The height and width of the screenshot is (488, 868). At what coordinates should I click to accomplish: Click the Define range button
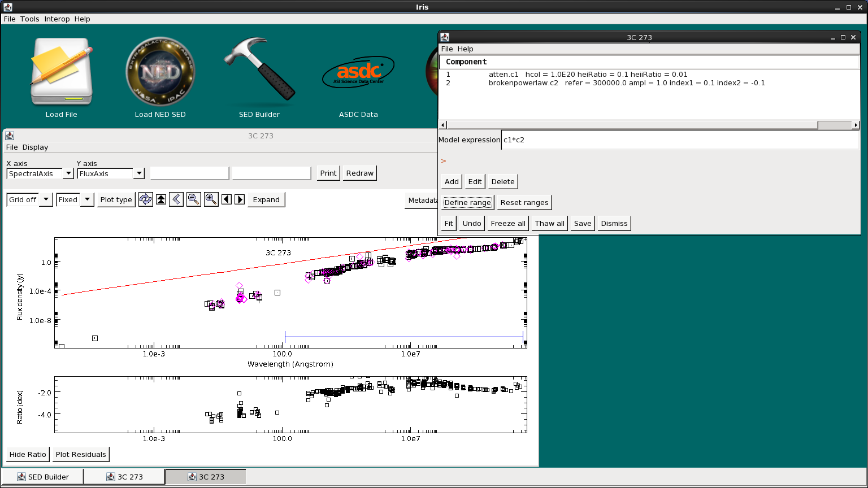(x=468, y=202)
